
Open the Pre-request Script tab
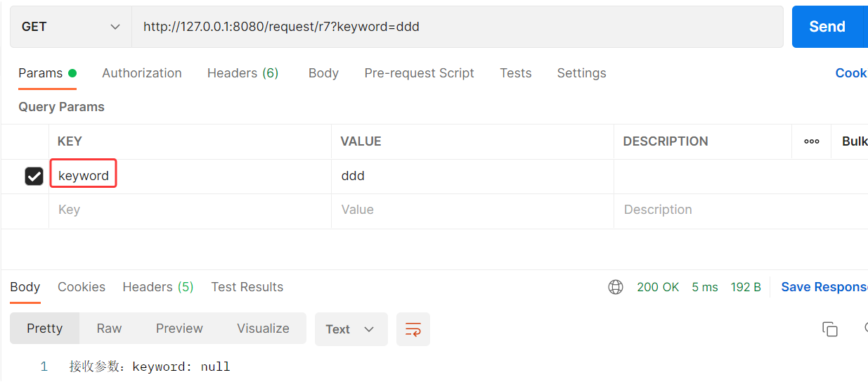point(419,73)
